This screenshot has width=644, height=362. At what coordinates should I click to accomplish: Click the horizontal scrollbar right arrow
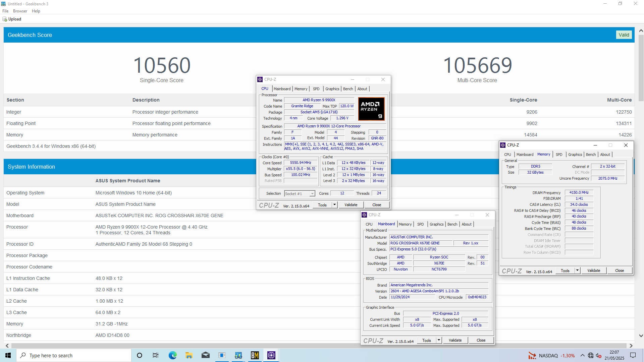click(631, 346)
